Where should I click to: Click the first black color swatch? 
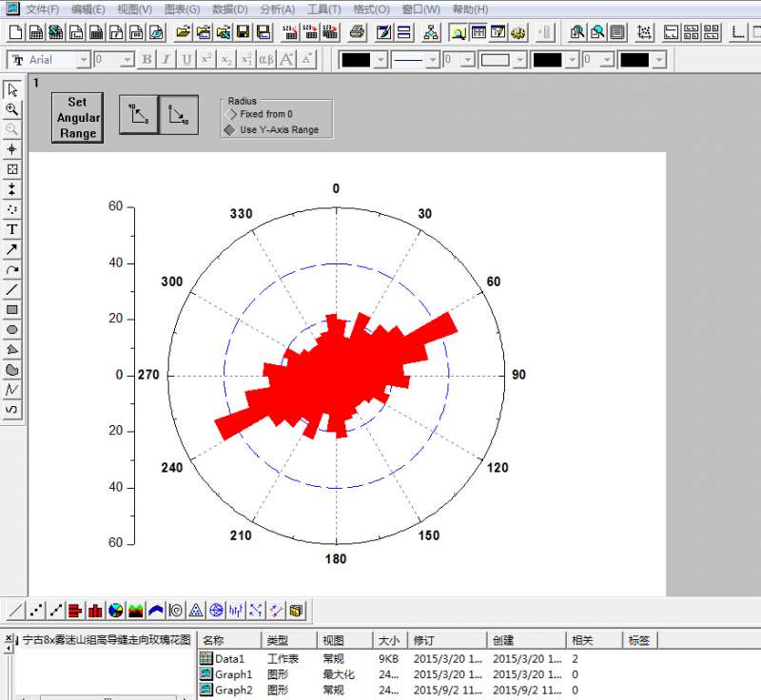356,60
